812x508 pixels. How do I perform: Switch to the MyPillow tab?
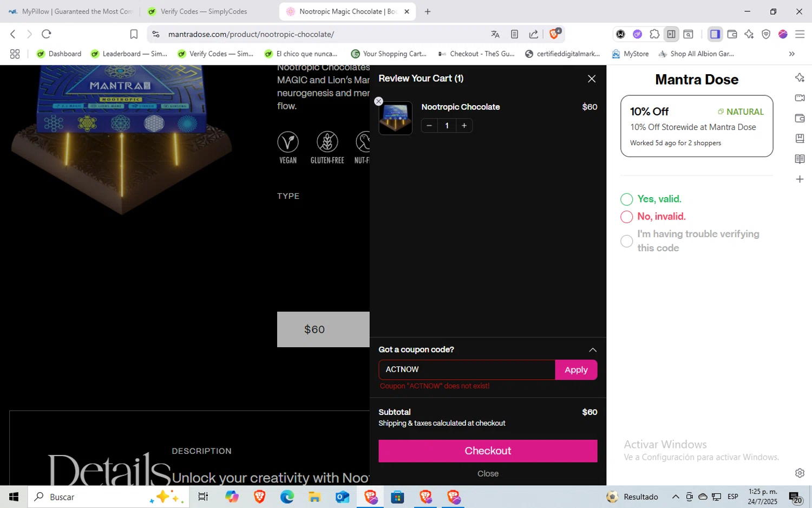click(70, 11)
